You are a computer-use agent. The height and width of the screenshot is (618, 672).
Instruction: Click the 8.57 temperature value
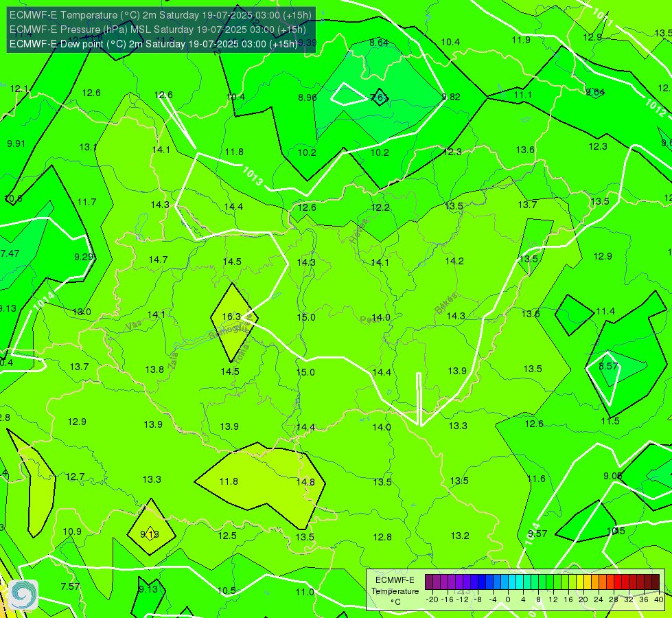[x=608, y=366]
